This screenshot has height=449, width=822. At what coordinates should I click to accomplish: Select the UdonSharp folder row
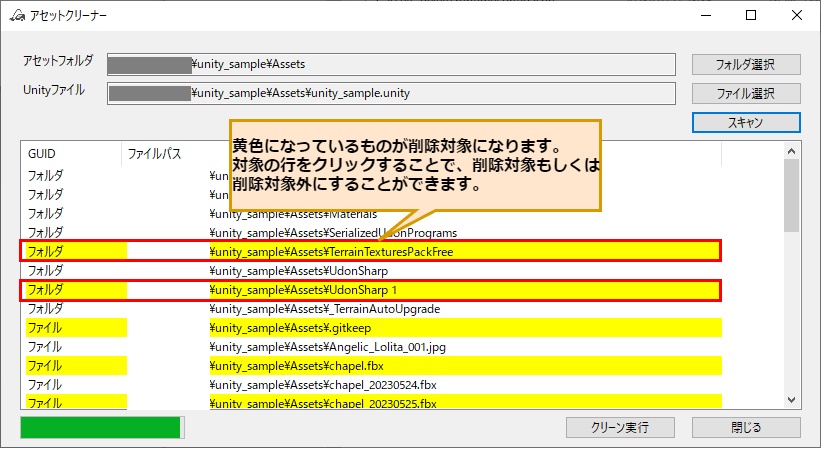click(x=371, y=271)
